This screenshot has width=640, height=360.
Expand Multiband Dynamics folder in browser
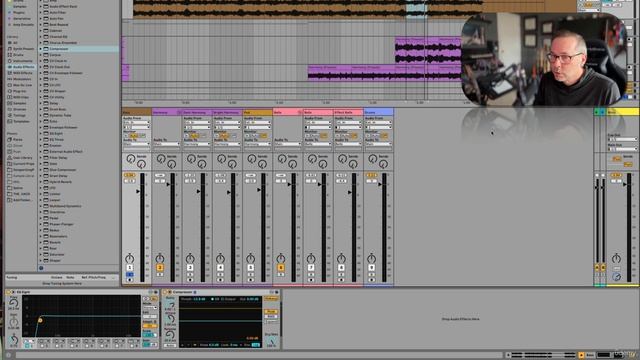tap(40, 206)
